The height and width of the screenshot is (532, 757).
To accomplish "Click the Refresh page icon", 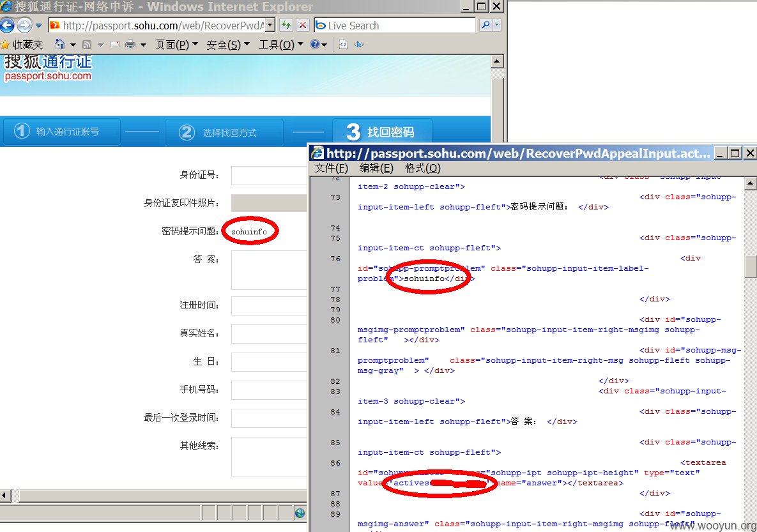I will pyautogui.click(x=286, y=25).
